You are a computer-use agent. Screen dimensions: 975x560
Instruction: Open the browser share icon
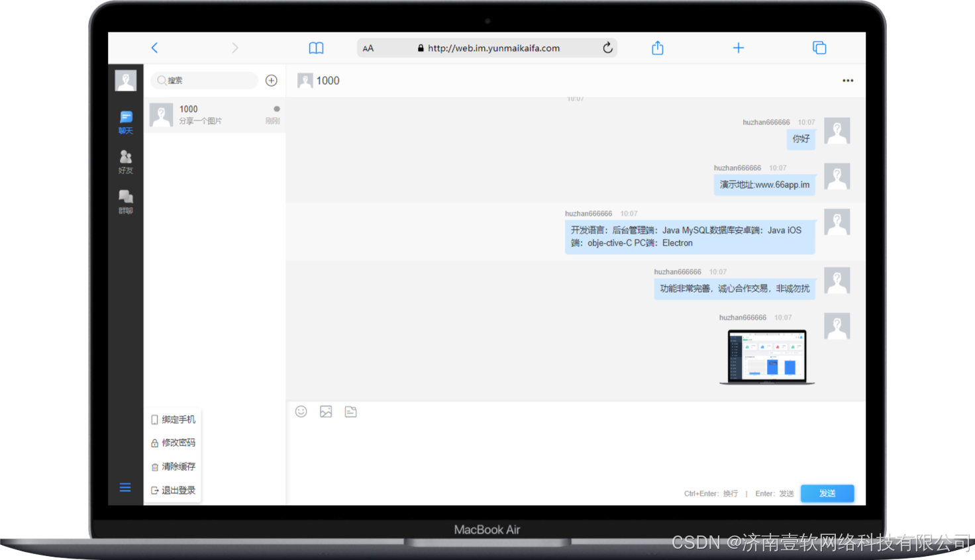click(658, 48)
